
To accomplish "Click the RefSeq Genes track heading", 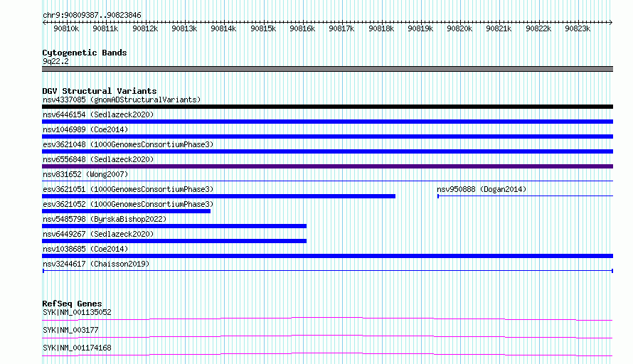I will (72, 304).
